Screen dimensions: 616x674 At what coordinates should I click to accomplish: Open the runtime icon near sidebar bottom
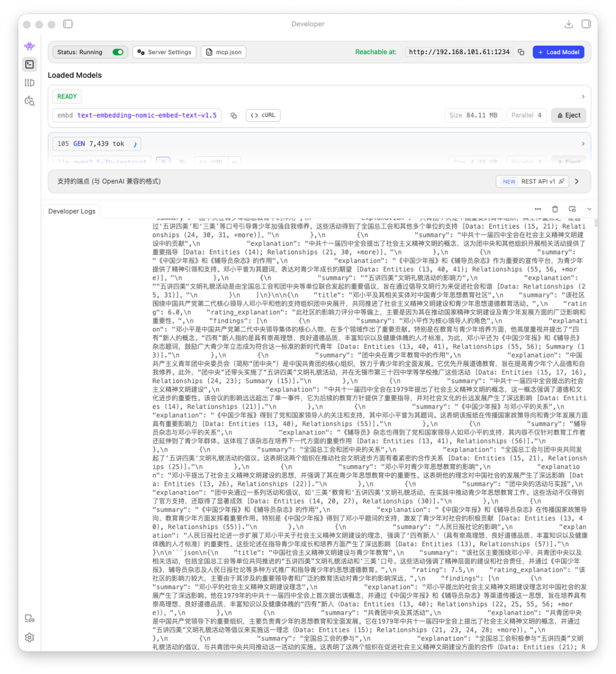[x=30, y=619]
